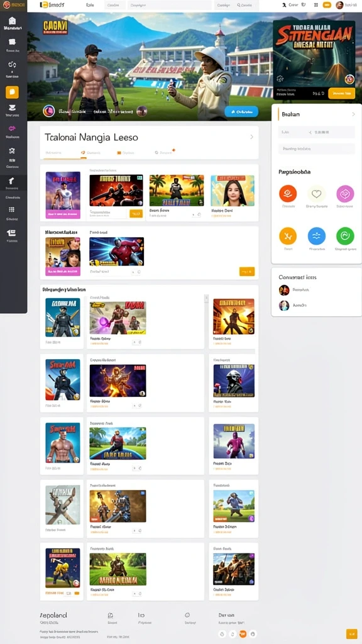Click the small scrollbar handle beside the list
Screen dimensions: 362x644
coord(206,299)
